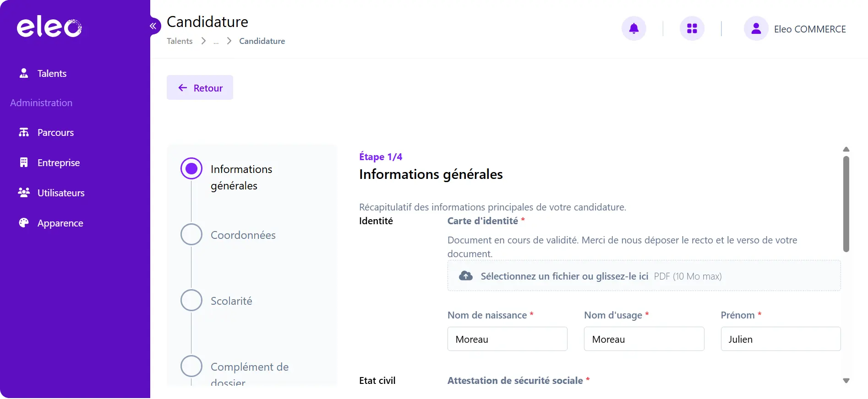The image size is (868, 399).
Task: Click the scrollbar up arrow
Action: (x=846, y=150)
